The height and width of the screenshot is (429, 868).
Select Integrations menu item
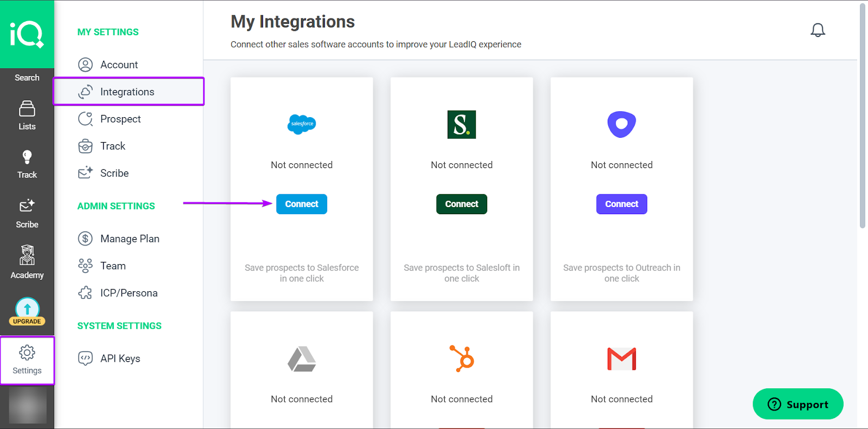(127, 92)
